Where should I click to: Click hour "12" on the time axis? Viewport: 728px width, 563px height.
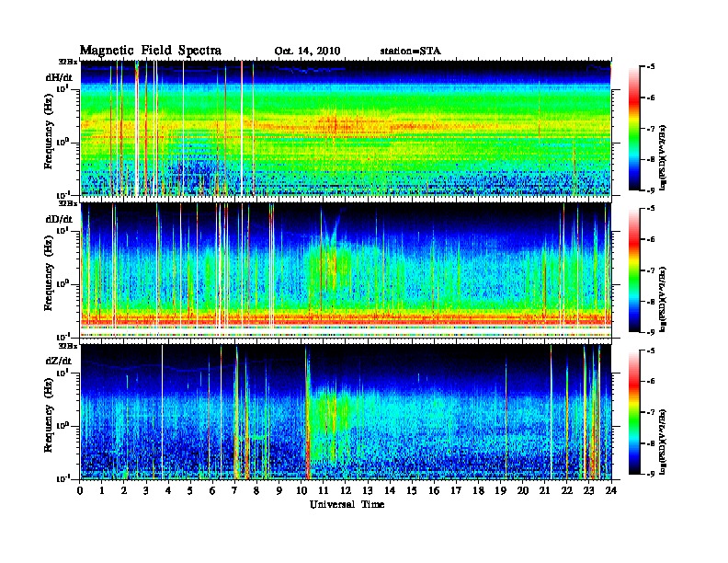pos(346,490)
